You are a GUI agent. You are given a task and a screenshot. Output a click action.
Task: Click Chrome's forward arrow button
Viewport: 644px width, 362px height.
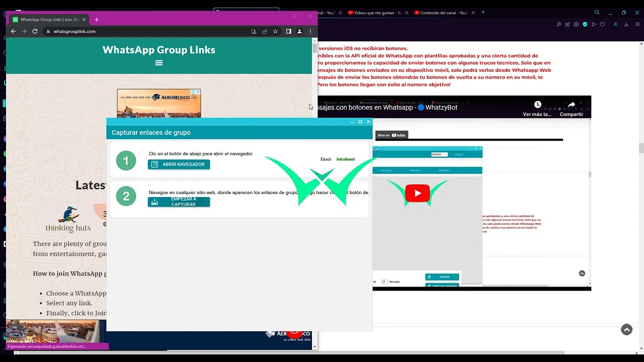(24, 31)
